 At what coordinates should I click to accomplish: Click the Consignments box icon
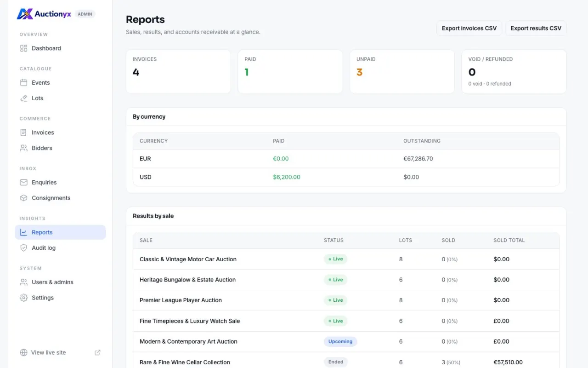click(24, 198)
